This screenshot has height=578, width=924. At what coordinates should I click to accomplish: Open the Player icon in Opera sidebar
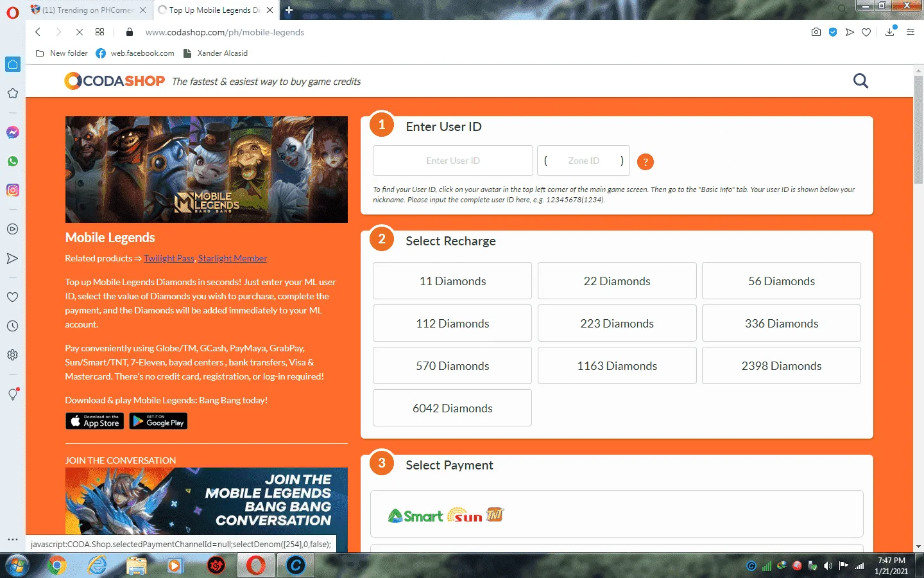[13, 229]
